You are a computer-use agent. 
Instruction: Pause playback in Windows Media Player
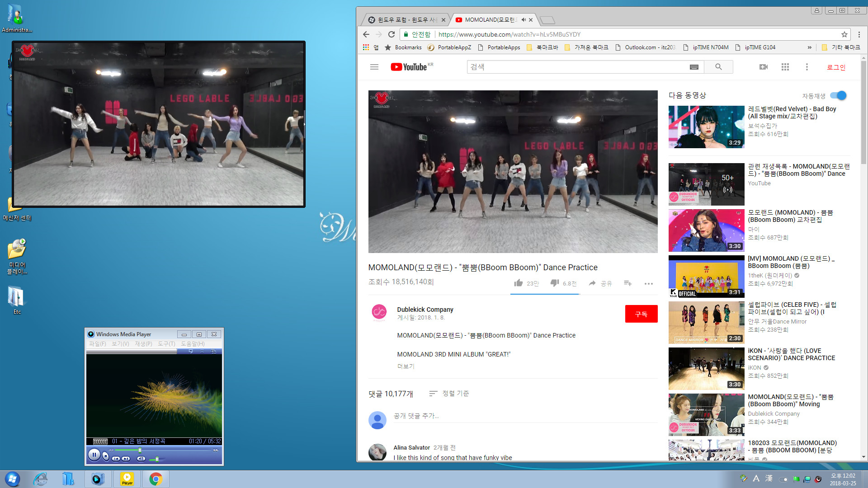94,455
